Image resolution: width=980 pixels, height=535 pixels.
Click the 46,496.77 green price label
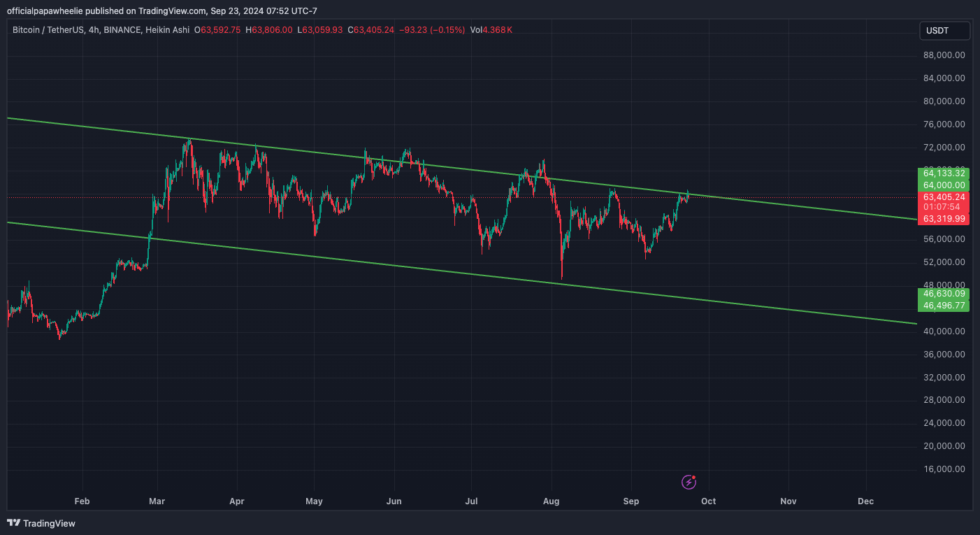(944, 306)
